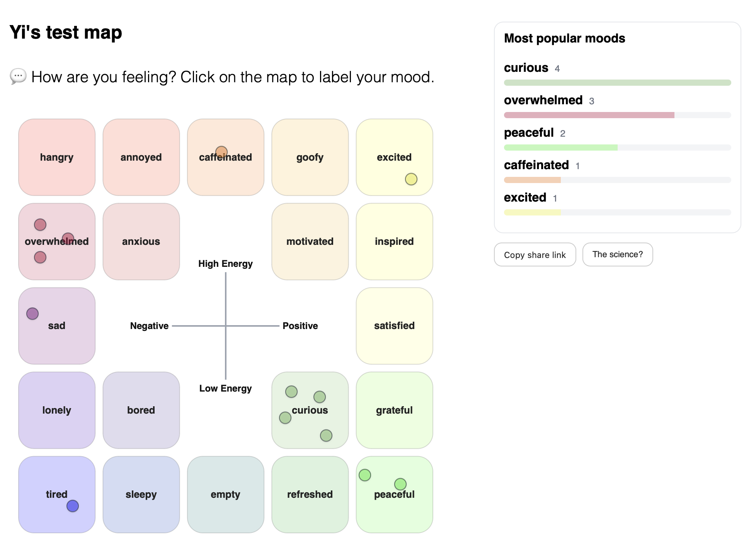
Task: Click the purple dot in the sad tile
Action: click(x=32, y=314)
